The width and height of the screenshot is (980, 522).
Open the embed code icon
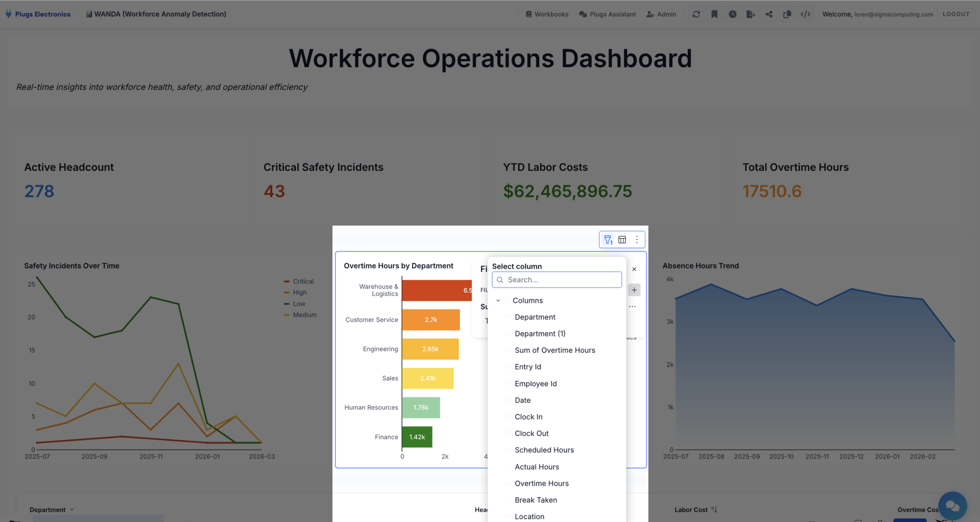(805, 14)
